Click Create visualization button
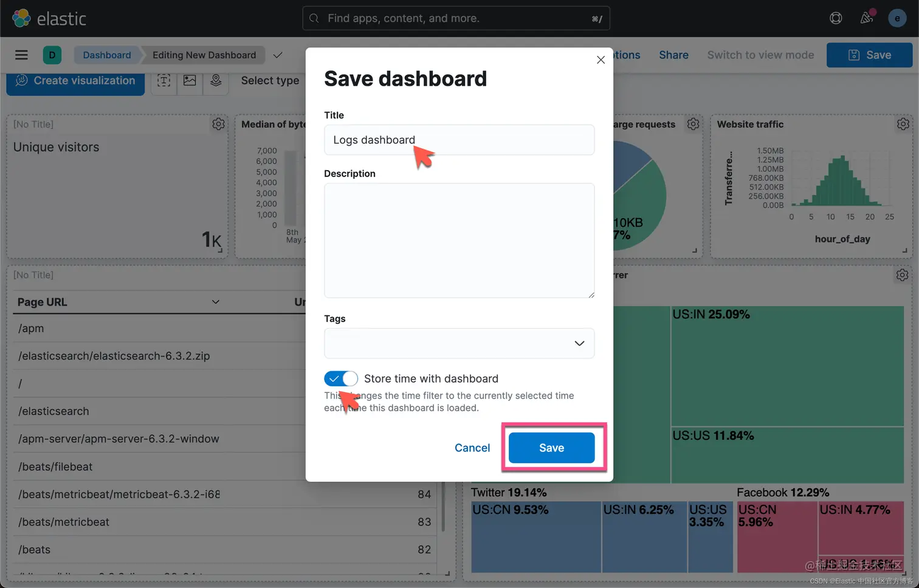919x588 pixels. 75,81
